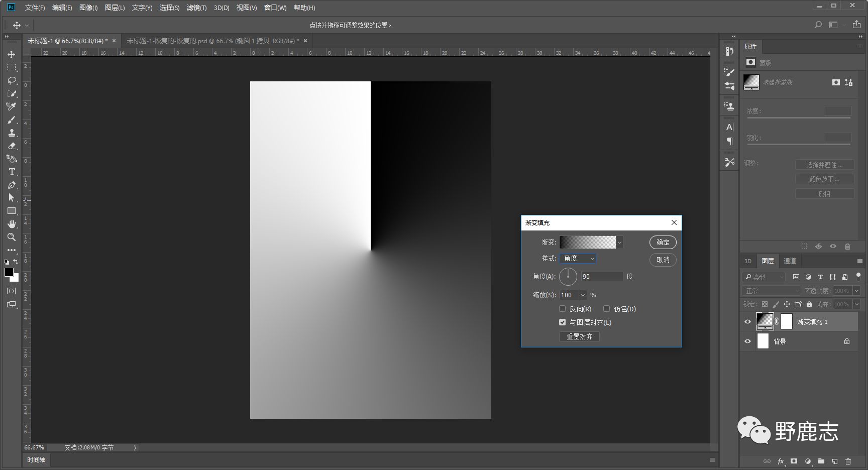Open the 滤镜(T) menu
868x470 pixels.
(x=196, y=8)
